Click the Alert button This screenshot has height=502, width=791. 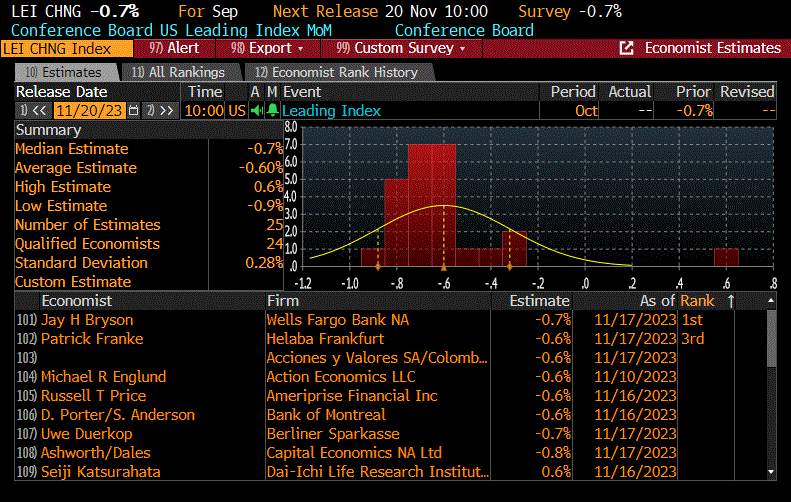(175, 48)
